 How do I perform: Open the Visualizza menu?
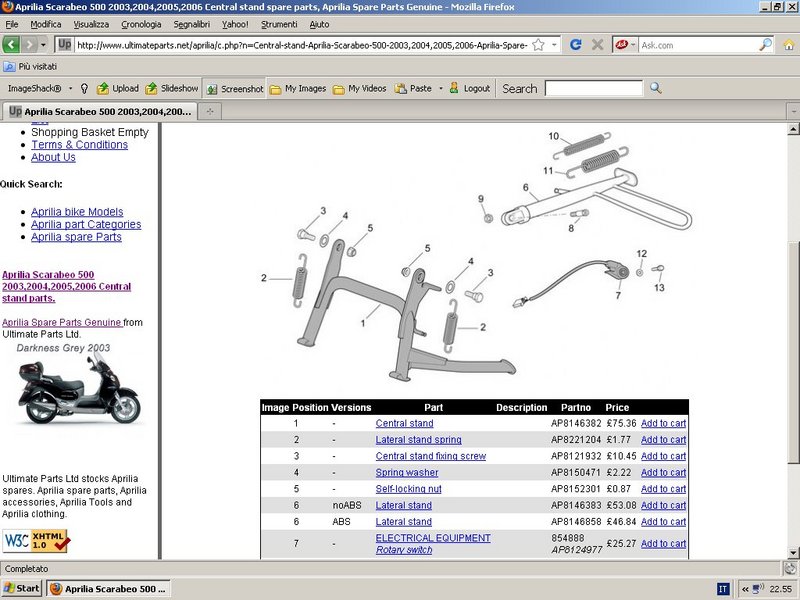[x=91, y=24]
